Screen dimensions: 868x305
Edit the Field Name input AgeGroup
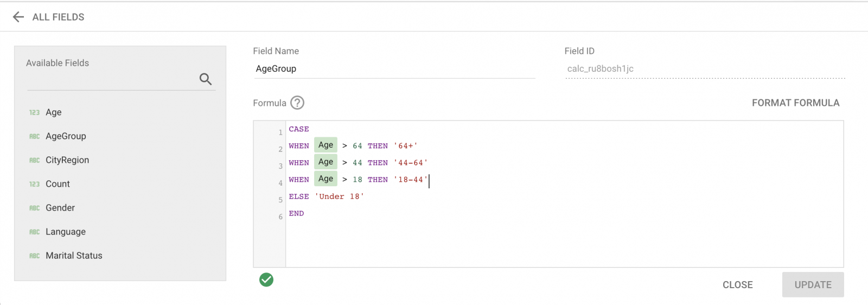pos(394,69)
